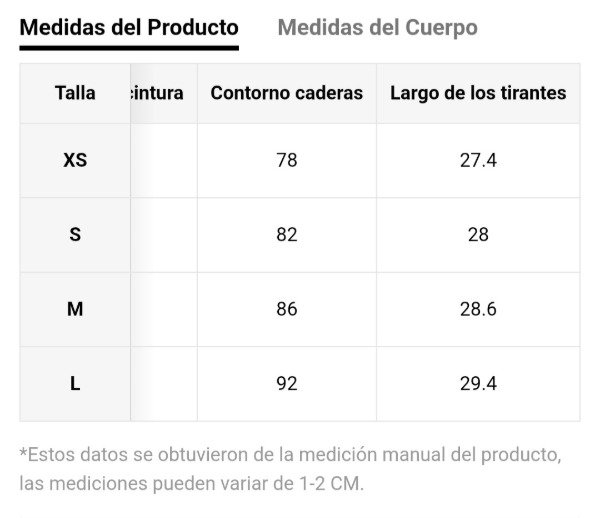The width and height of the screenshot is (600, 518).
Task: Select strap length value 29.4
Action: click(478, 383)
